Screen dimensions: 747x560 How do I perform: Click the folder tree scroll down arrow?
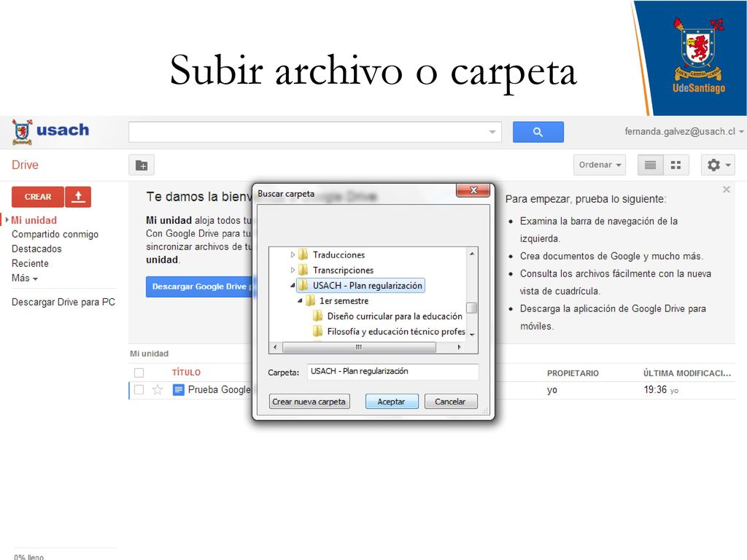pyautogui.click(x=472, y=334)
